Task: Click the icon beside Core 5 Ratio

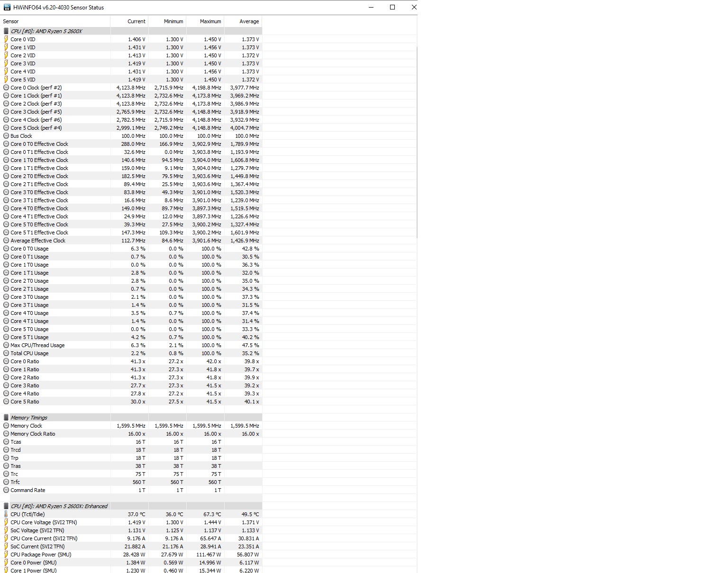Action: tap(6, 402)
